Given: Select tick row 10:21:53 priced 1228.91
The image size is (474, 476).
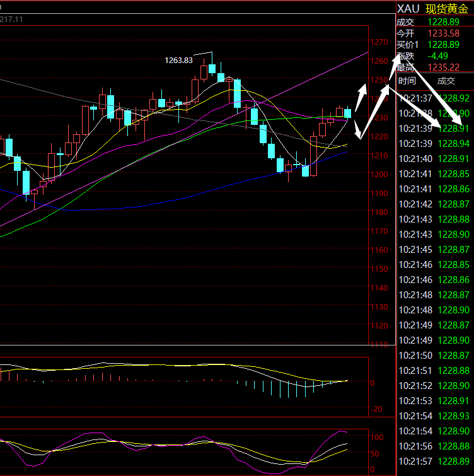Looking at the screenshot, I should pos(434,401).
